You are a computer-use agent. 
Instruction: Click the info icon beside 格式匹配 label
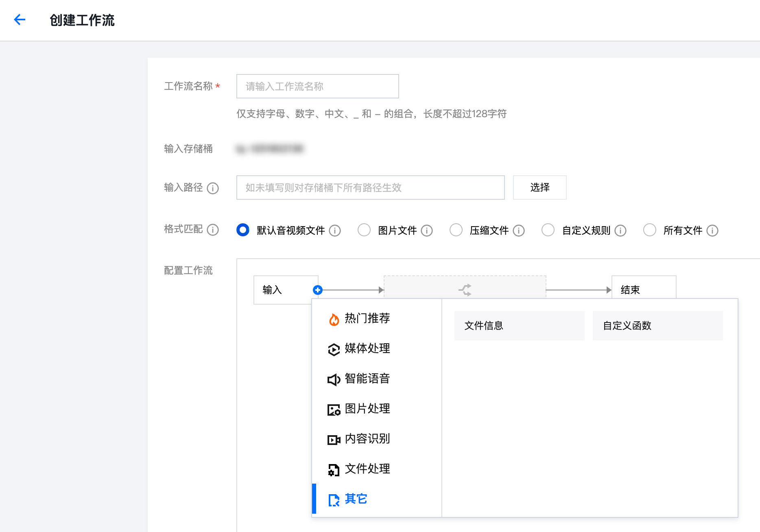point(213,230)
